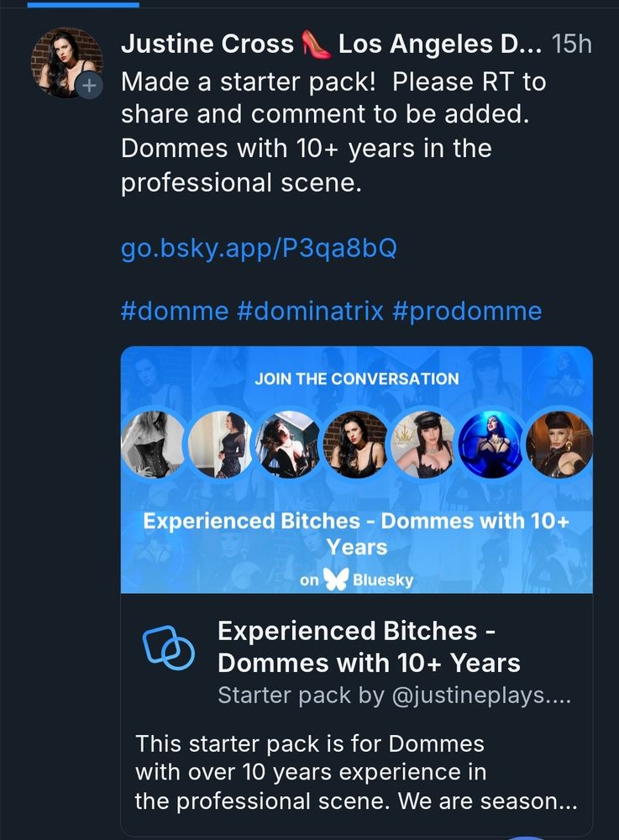Open fourth avatar with brick wall background

coord(355,444)
